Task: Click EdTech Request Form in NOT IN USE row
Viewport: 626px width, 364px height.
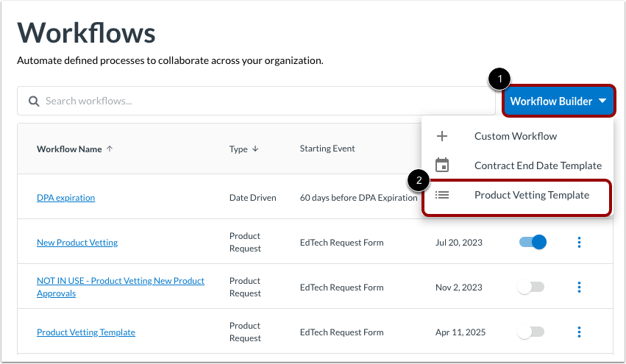Action: (x=342, y=287)
